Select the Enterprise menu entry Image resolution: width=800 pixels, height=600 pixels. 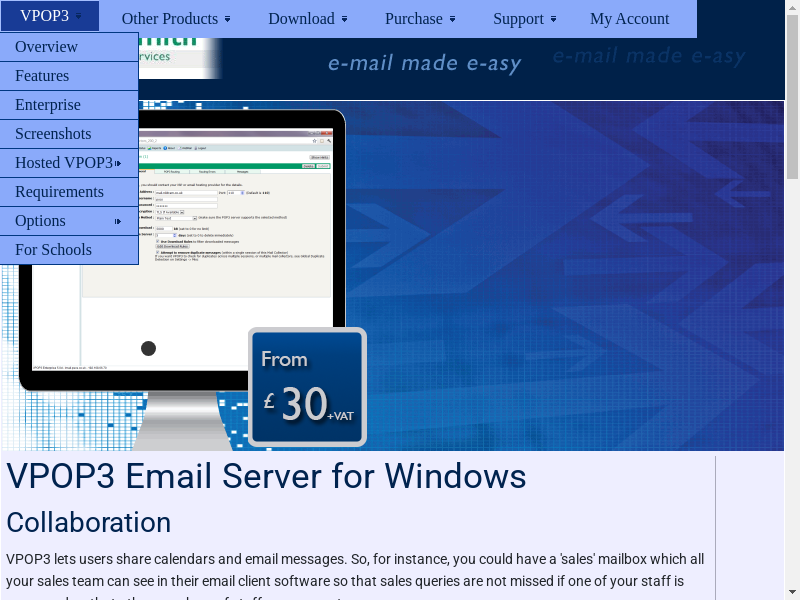tap(69, 105)
